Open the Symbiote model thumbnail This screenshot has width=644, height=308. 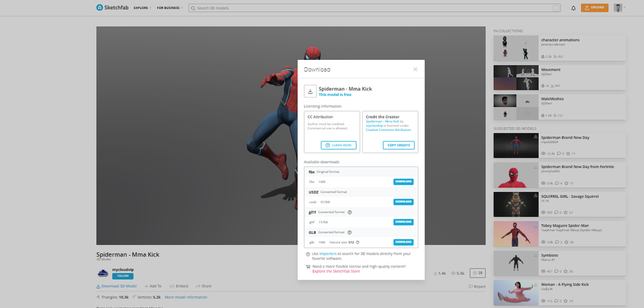pos(516,263)
